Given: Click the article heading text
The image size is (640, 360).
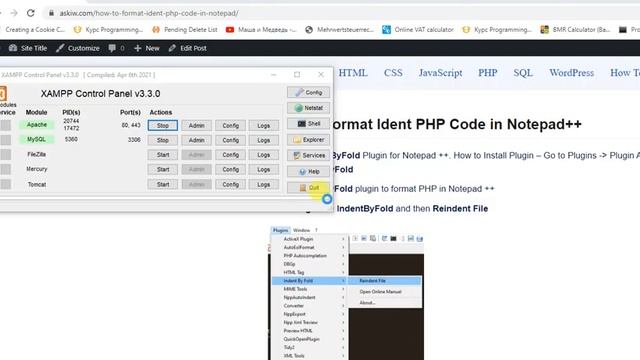Looking at the screenshot, I should (x=456, y=124).
